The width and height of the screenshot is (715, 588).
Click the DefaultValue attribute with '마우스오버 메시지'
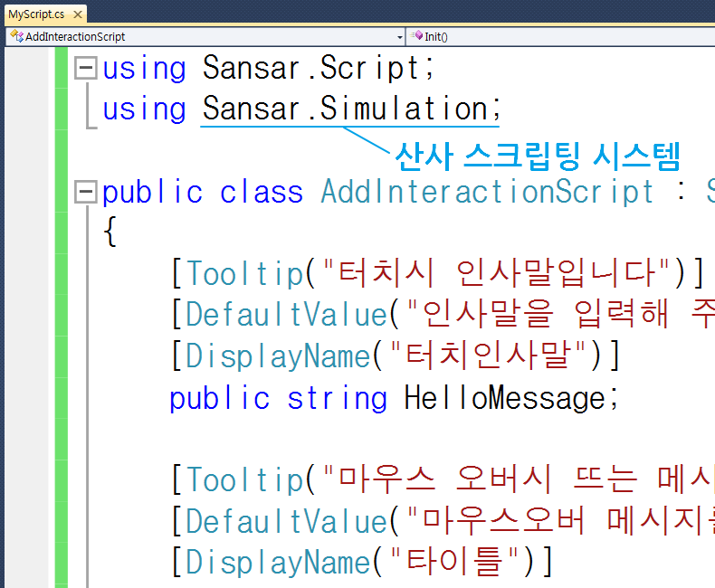(x=443, y=521)
